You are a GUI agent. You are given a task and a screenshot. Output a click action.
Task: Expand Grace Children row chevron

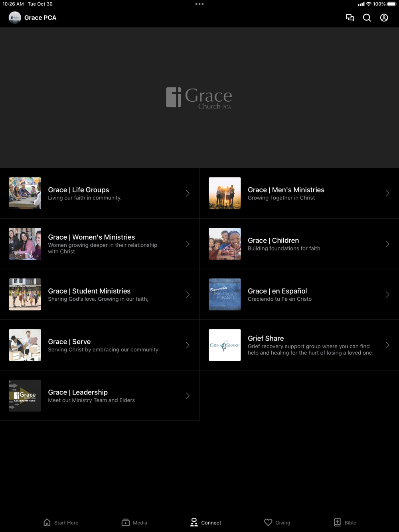tap(387, 244)
